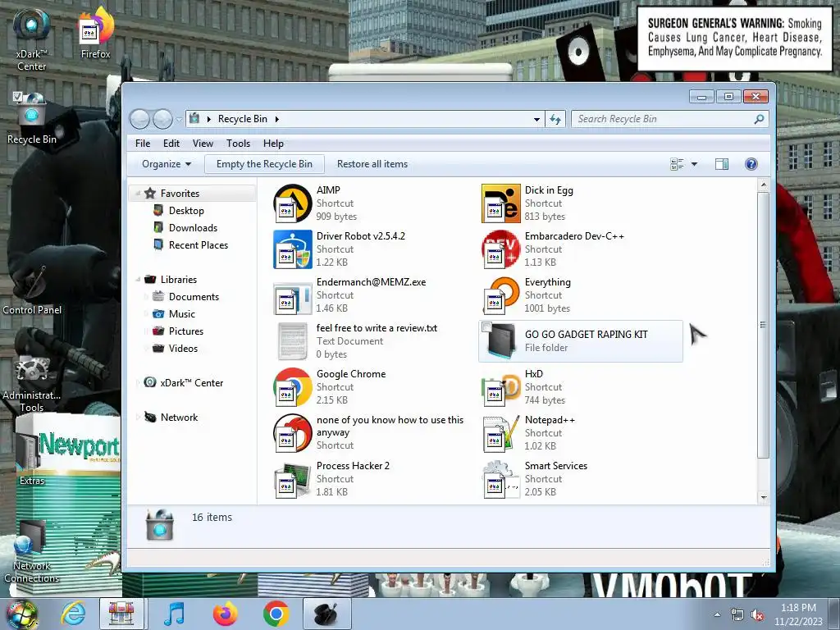Open the Tools menu
Image resolution: width=840 pixels, height=630 pixels.
(x=238, y=144)
